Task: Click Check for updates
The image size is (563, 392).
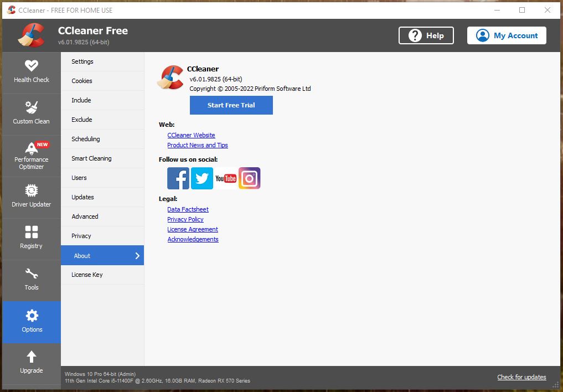Action: (521, 377)
